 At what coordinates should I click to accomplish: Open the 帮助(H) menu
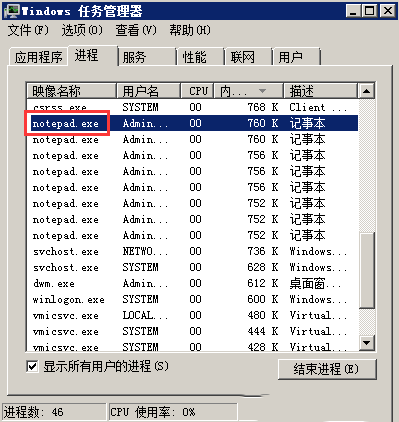point(190,31)
